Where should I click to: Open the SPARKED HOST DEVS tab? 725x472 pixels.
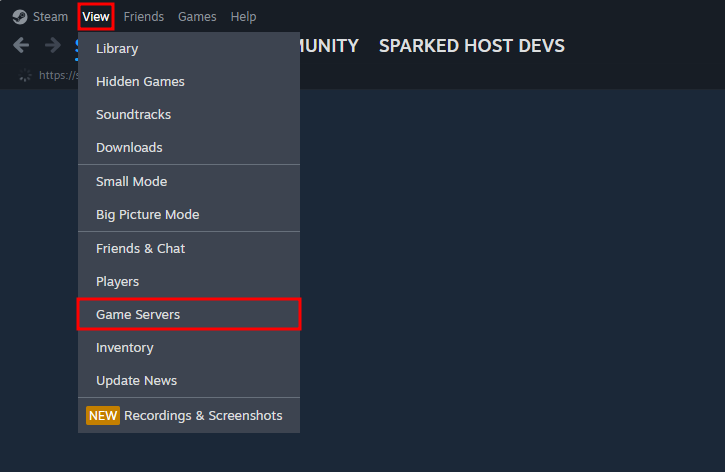(x=472, y=46)
